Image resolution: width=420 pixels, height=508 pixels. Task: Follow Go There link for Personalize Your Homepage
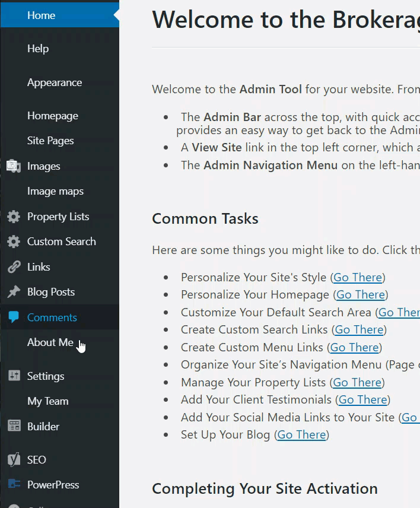tap(361, 294)
